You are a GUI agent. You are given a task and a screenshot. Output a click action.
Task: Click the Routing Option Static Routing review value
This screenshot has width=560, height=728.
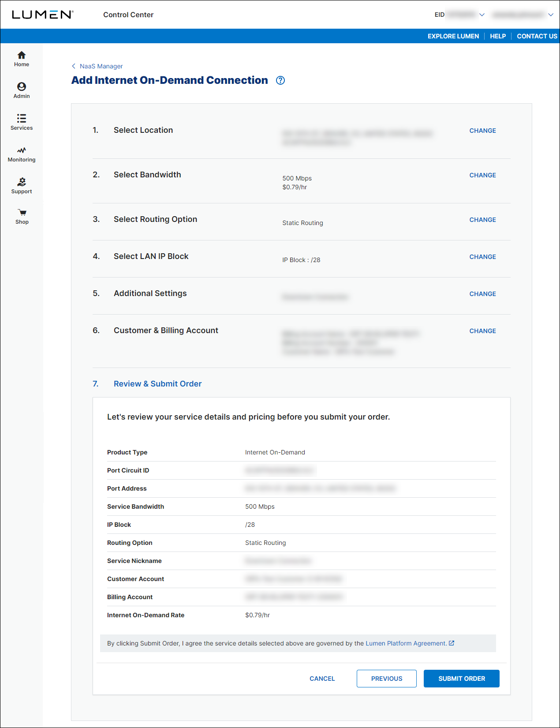point(266,543)
